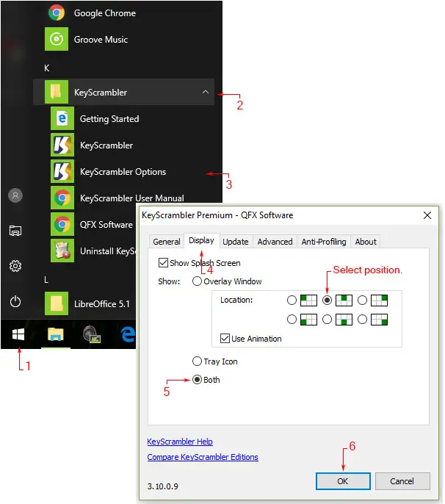
Task: Click the LibreOffice 5.1 label text
Action: tap(102, 303)
